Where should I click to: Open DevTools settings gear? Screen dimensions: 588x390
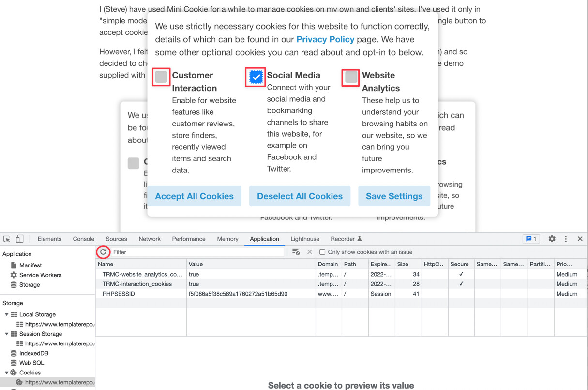pyautogui.click(x=552, y=239)
